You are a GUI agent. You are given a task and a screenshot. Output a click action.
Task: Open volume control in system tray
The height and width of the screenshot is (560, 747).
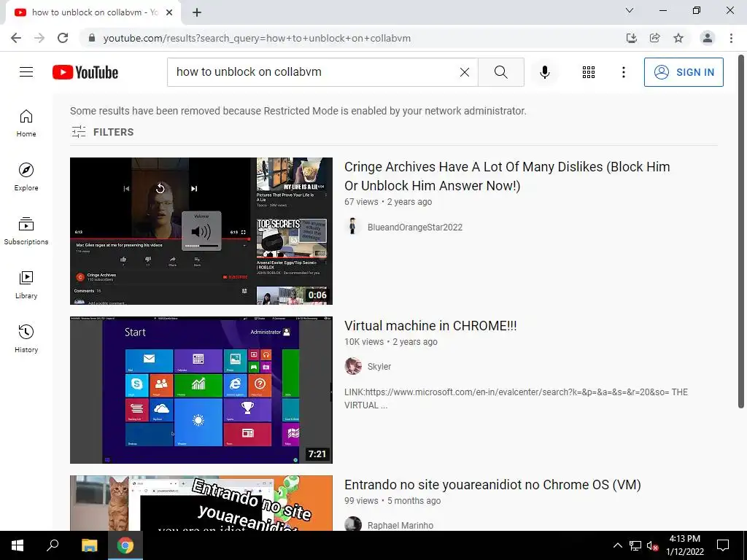click(x=652, y=545)
